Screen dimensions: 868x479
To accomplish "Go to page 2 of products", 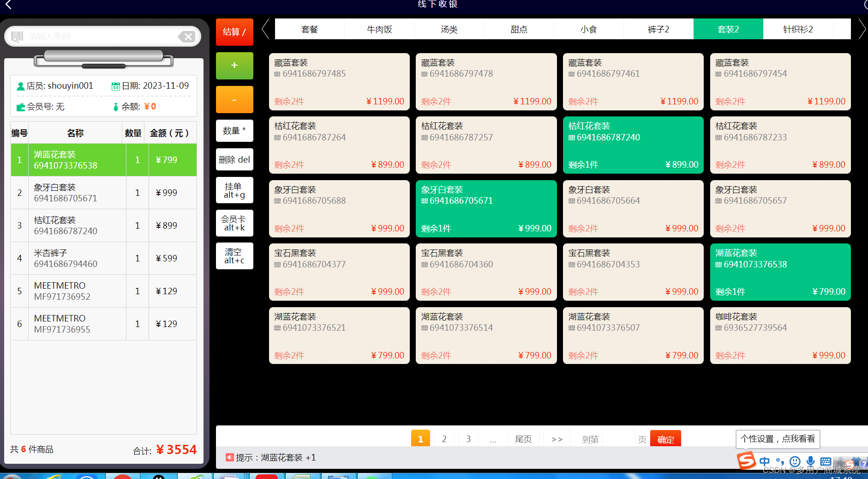I will tap(444, 439).
